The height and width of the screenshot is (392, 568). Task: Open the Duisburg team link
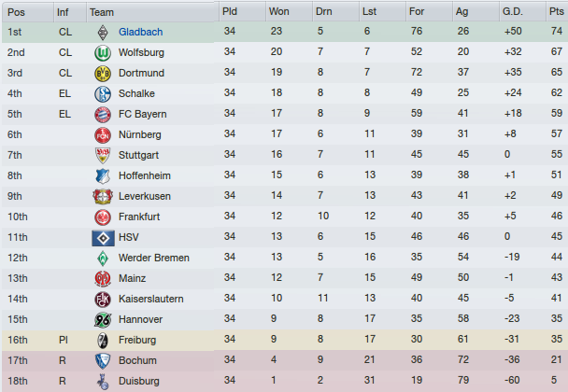[139, 381]
